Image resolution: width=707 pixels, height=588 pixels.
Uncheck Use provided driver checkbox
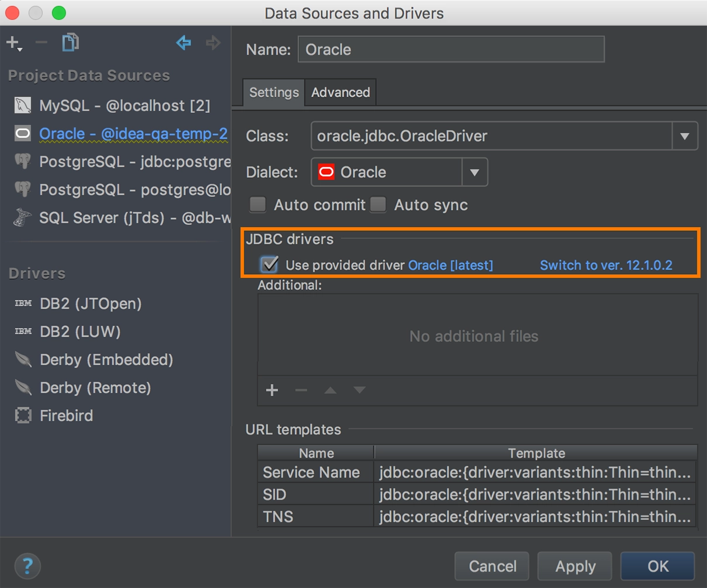point(269,265)
